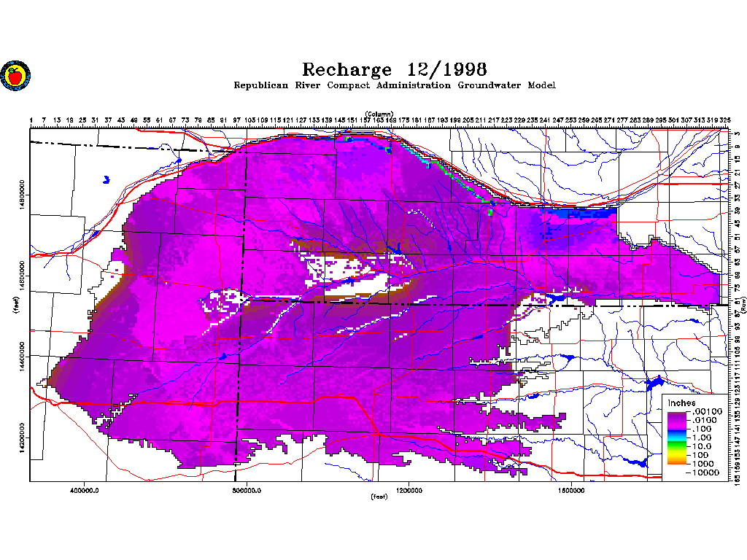Viewport: 747px width, 560px height.
Task: Click the (Row) label on right axis
Action: pos(743,305)
